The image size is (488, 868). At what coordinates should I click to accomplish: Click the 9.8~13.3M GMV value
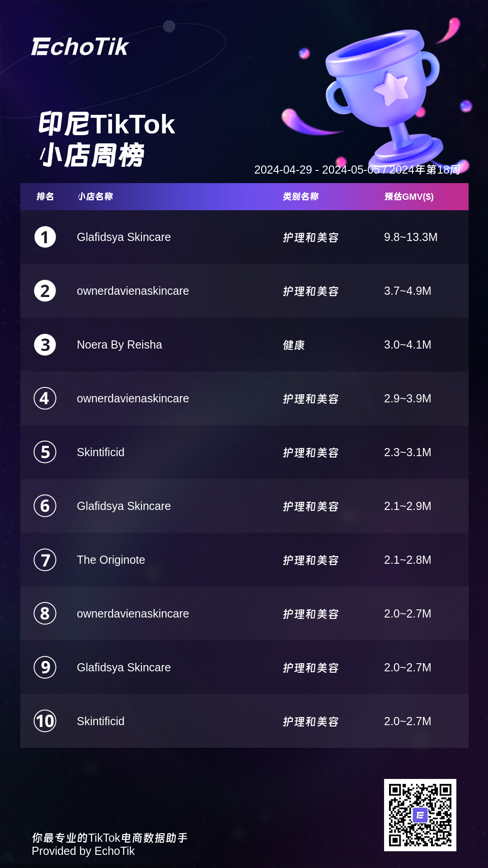(410, 237)
